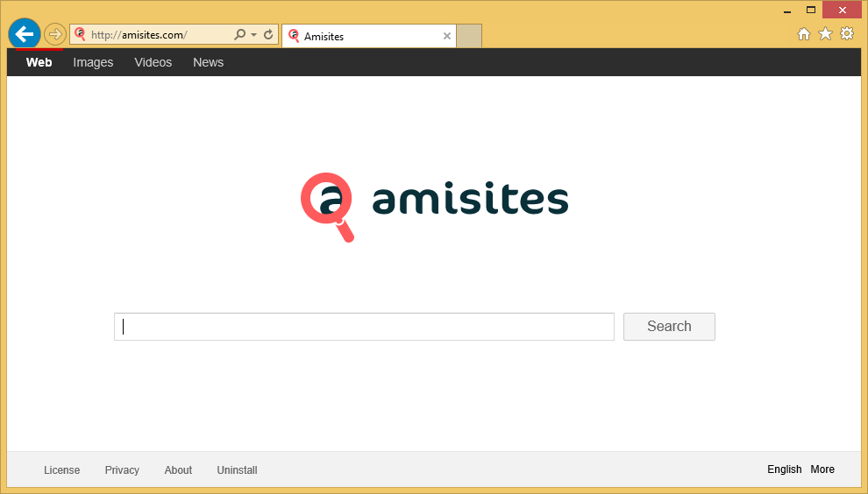Image resolution: width=868 pixels, height=494 pixels.
Task: Click the browser Back arrow button
Action: pyautogui.click(x=25, y=34)
